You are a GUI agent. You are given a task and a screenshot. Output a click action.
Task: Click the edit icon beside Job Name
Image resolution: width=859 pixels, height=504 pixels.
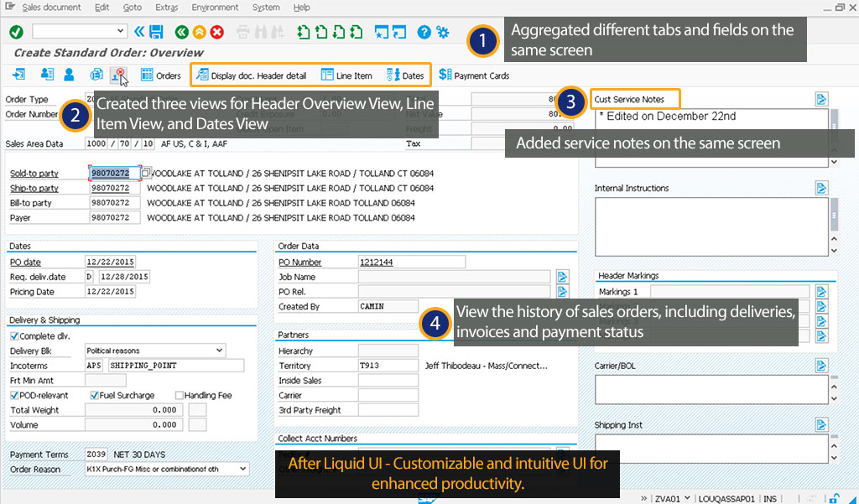pyautogui.click(x=562, y=277)
